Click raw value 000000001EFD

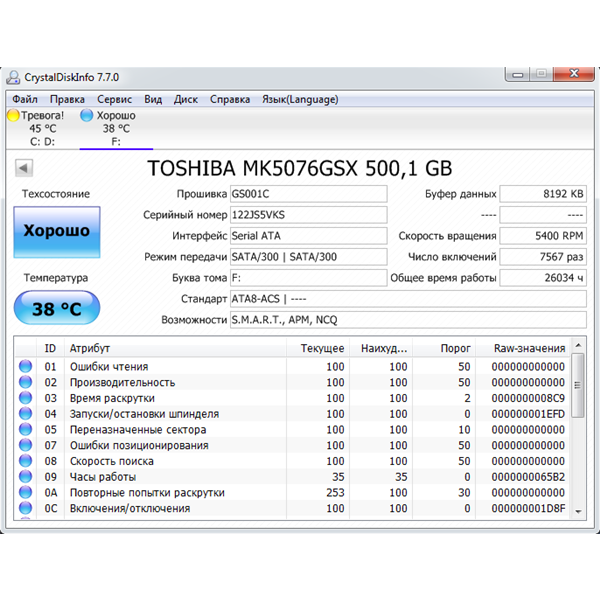point(528,414)
